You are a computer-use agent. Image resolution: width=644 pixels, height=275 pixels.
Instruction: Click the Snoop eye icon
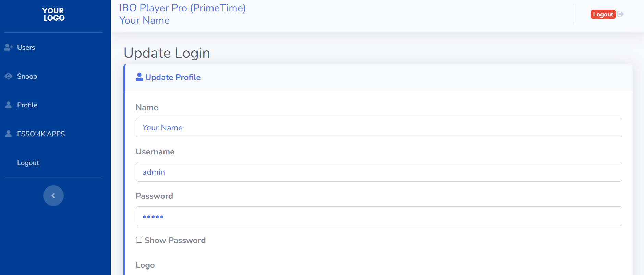[8, 76]
